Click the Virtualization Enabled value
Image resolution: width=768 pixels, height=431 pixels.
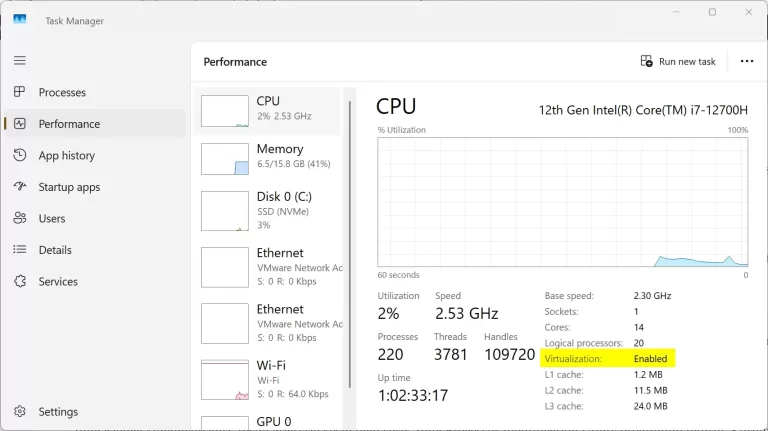[x=650, y=359]
